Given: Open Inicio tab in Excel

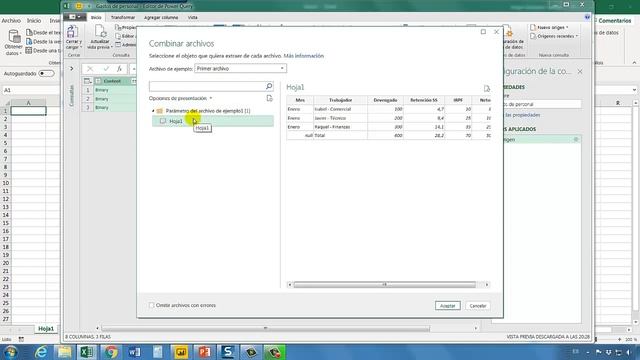Looking at the screenshot, I should [x=34, y=20].
